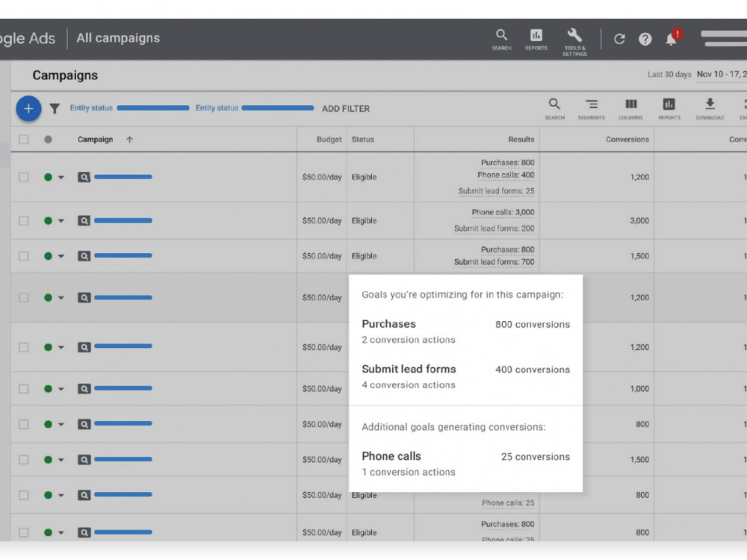747x560 pixels.
Task: Click 'Submit lead forms: 700' result text
Action: pos(494,262)
